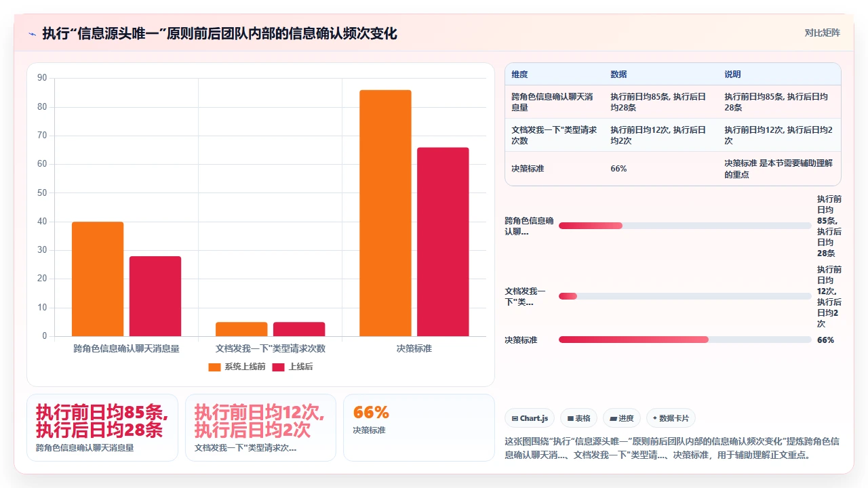Click orange bar for 跨角色信息确认聊天消息量
Screen dimensions: 868x488
click(x=98, y=279)
